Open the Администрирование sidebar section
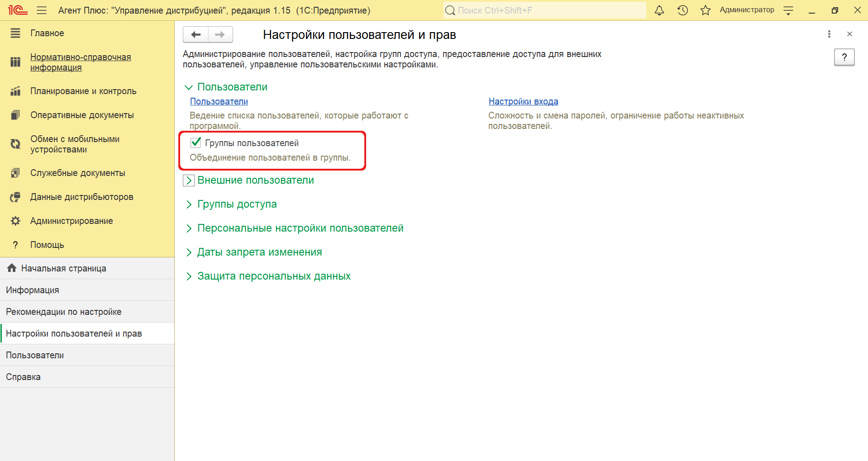 (72, 221)
